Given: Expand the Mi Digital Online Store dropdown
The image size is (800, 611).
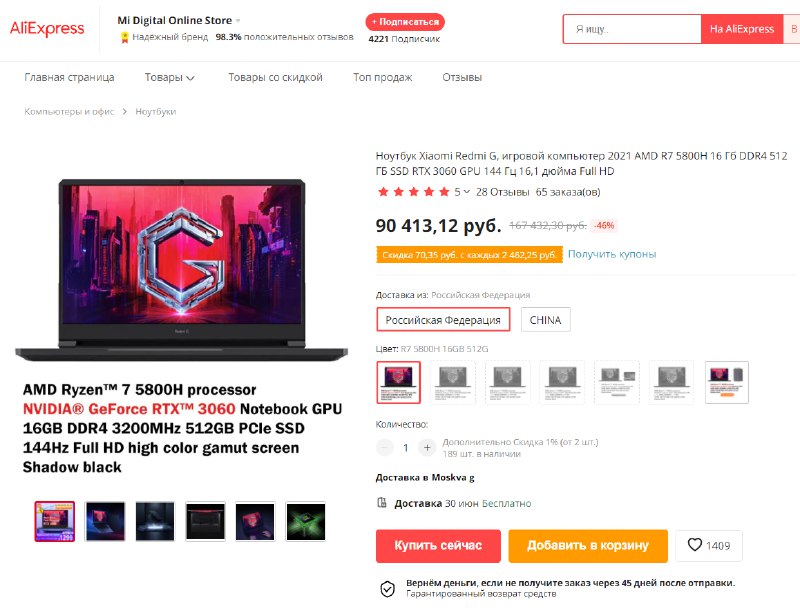Looking at the screenshot, I should pyautogui.click(x=238, y=21).
